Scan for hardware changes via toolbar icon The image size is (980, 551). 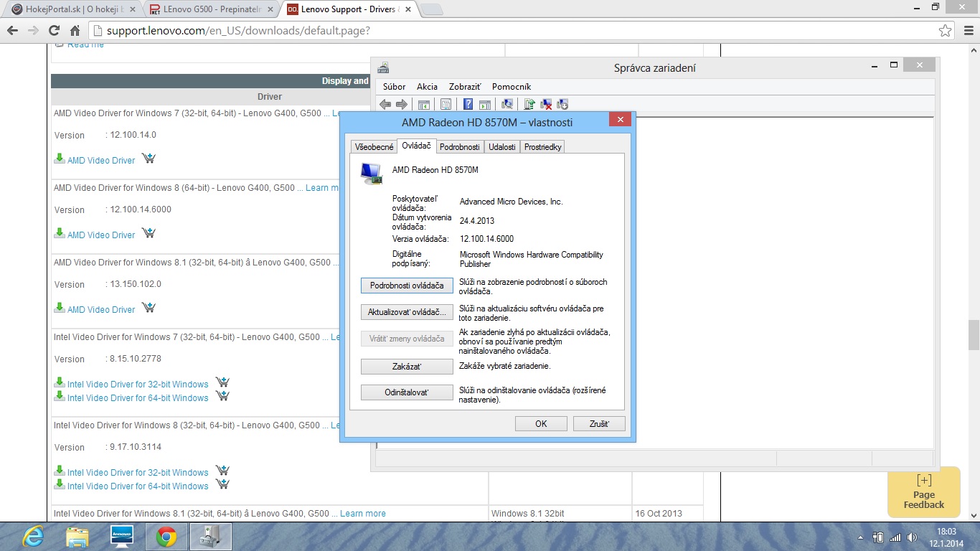tap(507, 104)
